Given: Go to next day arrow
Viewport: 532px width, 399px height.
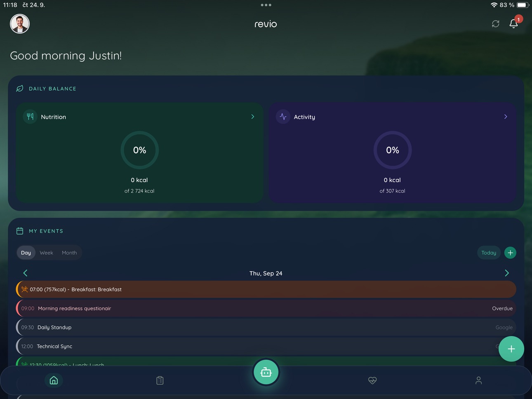Looking at the screenshot, I should 507,273.
